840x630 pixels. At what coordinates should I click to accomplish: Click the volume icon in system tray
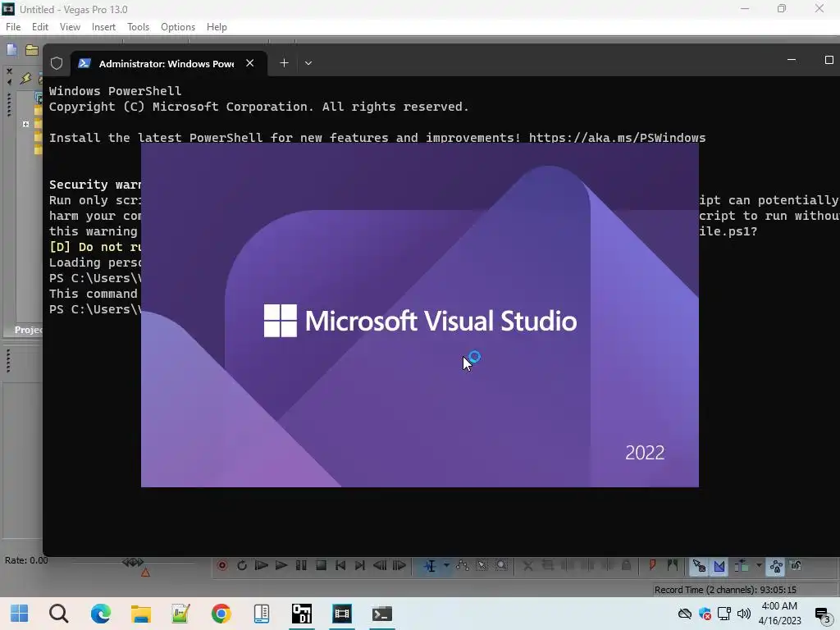pos(743,614)
